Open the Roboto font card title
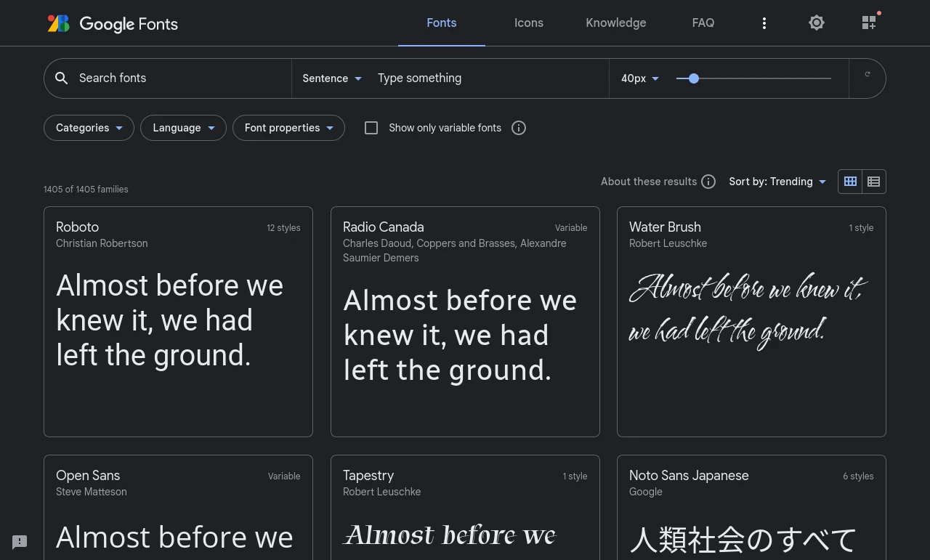Image resolution: width=930 pixels, height=560 pixels. pos(78,227)
